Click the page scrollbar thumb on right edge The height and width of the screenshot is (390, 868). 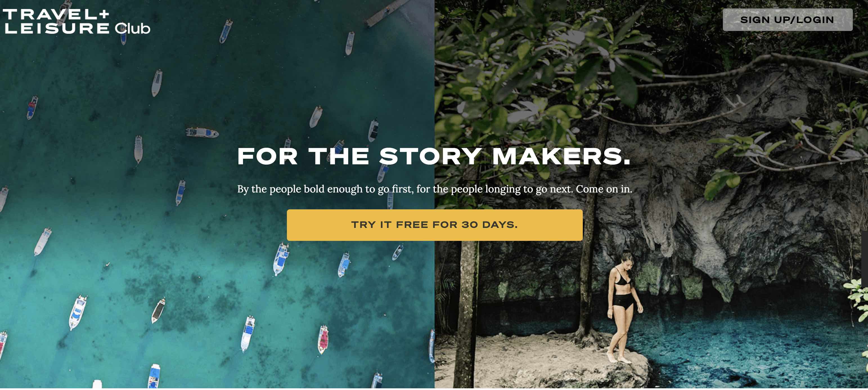tap(865, 259)
